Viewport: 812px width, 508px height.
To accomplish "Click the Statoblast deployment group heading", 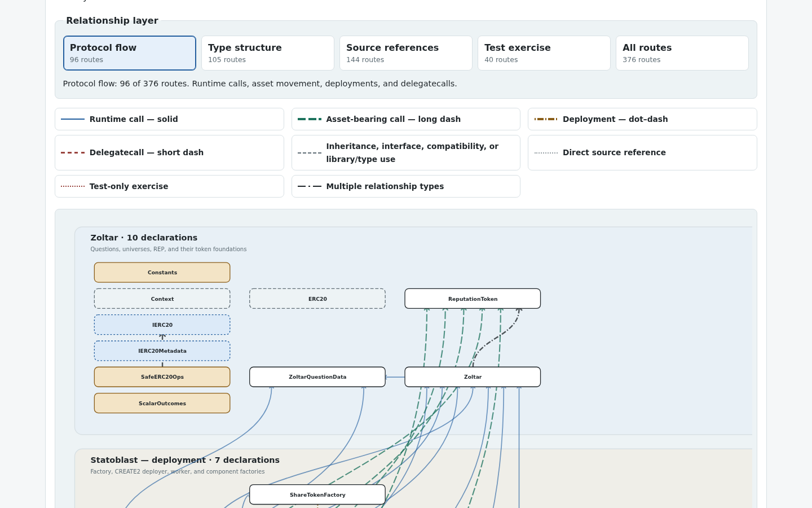I will click(x=185, y=460).
